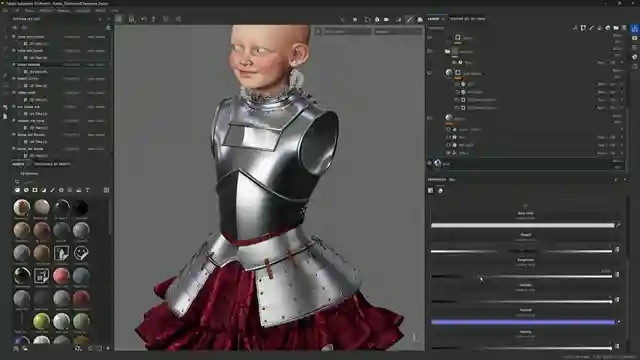Click the Assets search field

point(61,182)
